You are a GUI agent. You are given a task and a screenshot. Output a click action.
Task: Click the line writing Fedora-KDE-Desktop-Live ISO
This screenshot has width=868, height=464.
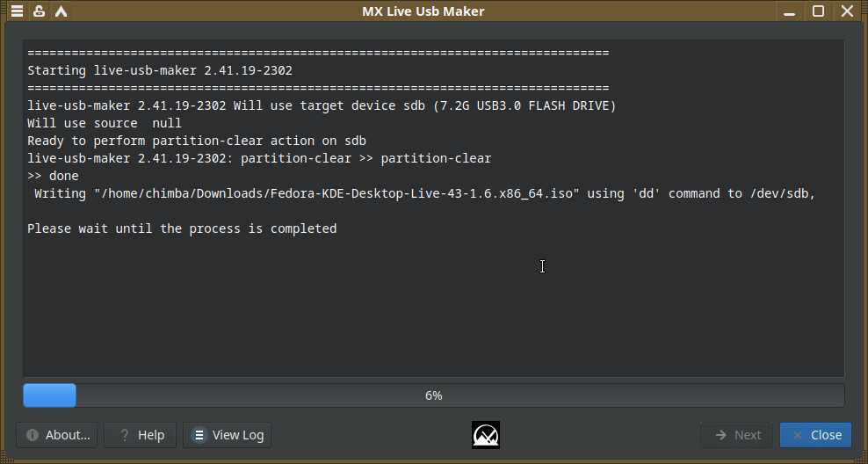(425, 193)
